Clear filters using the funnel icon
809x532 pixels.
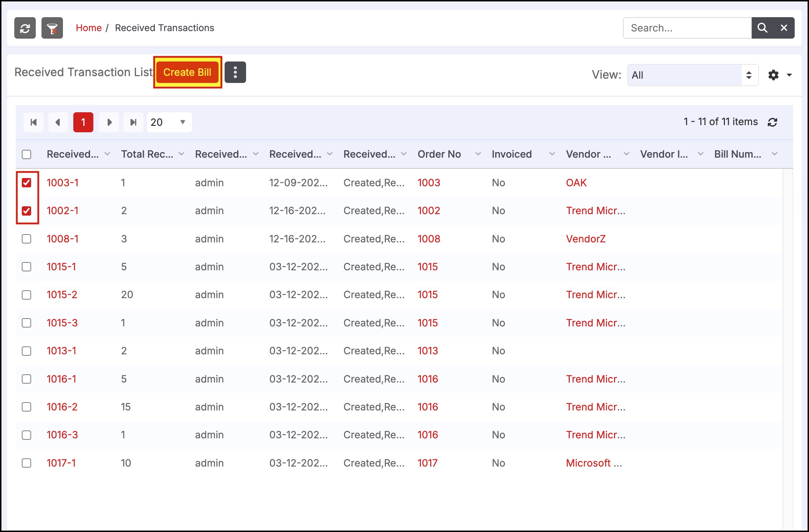point(52,28)
